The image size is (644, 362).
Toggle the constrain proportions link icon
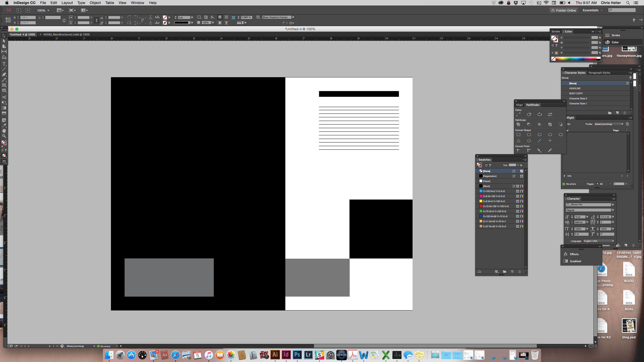pos(97,20)
